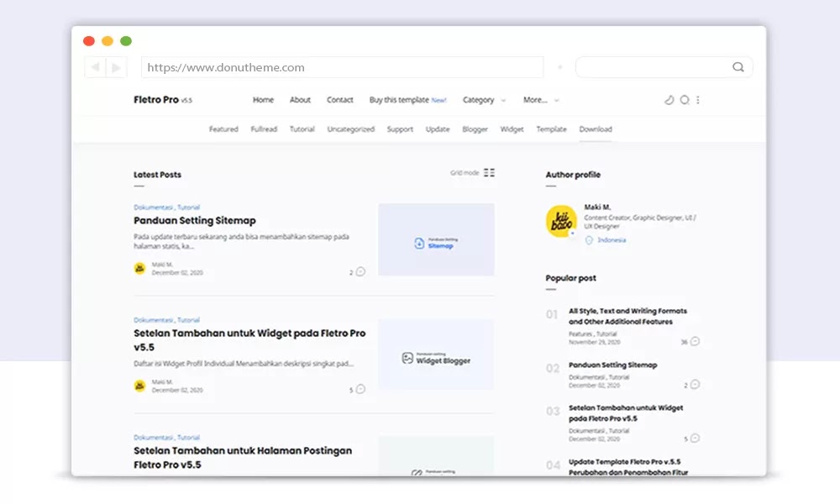840x504 pixels.
Task: Expand the More... dropdown arrow
Action: tap(557, 100)
